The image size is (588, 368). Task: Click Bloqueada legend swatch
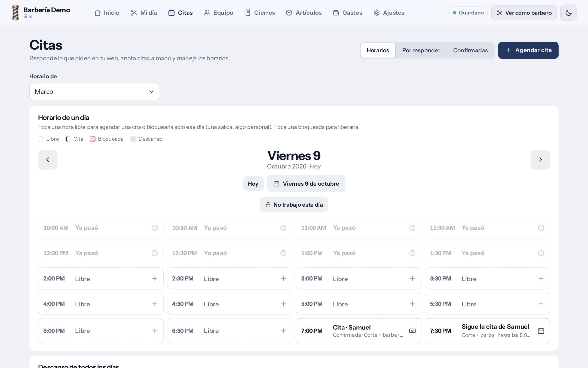(x=93, y=139)
